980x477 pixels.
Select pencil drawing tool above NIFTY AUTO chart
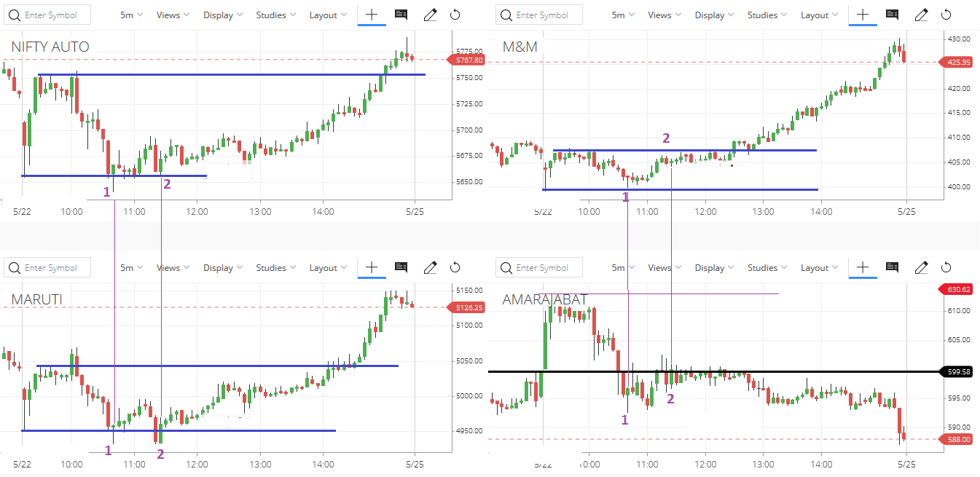pyautogui.click(x=430, y=15)
